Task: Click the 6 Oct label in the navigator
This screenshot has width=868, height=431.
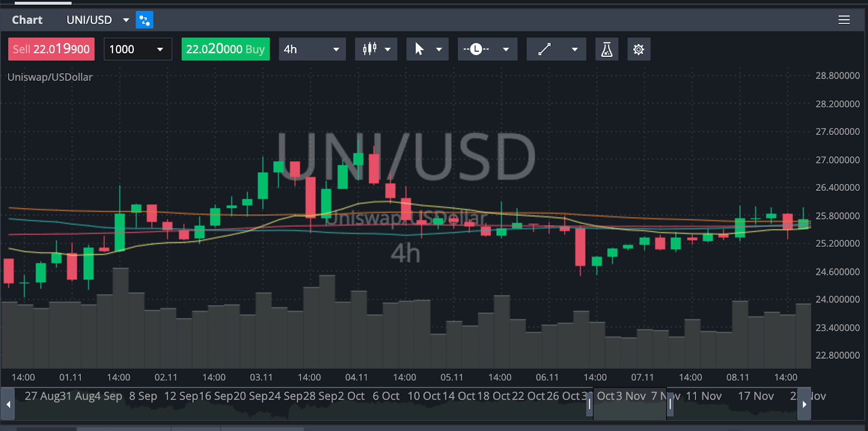Action: coord(386,396)
